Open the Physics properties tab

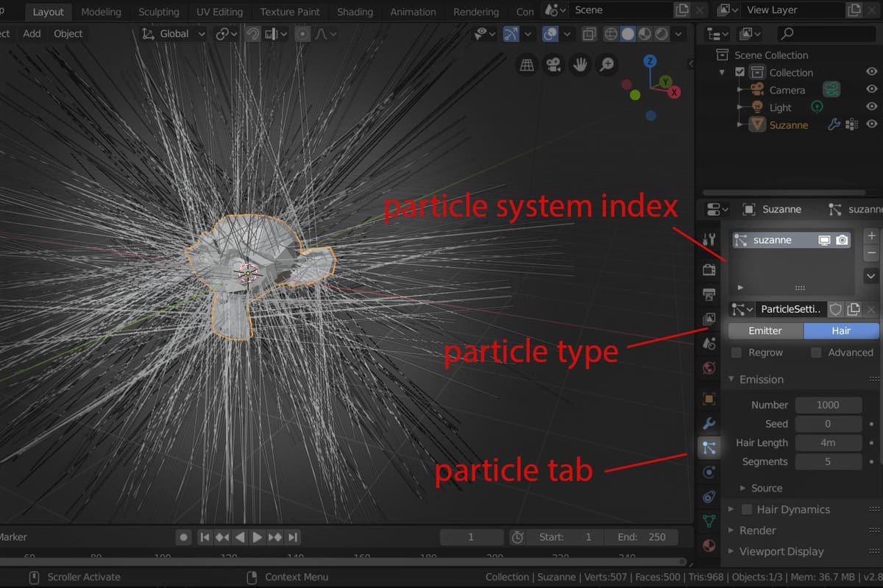point(709,472)
